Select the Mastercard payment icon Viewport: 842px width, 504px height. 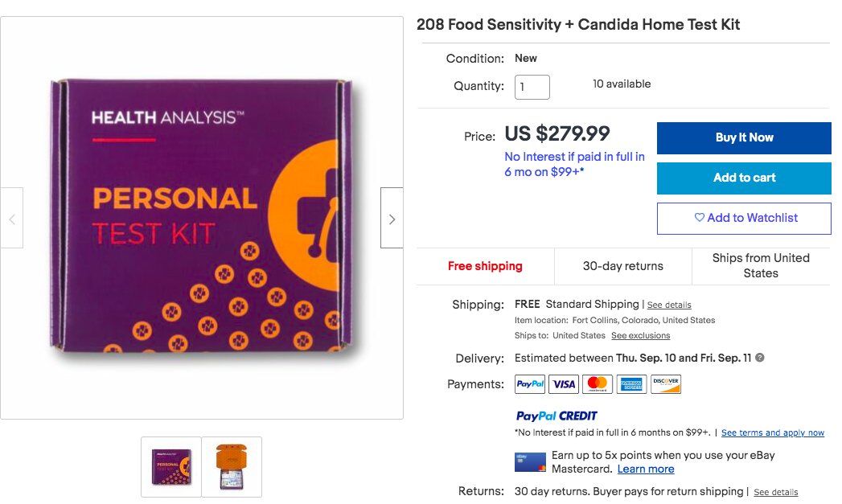[x=598, y=383]
